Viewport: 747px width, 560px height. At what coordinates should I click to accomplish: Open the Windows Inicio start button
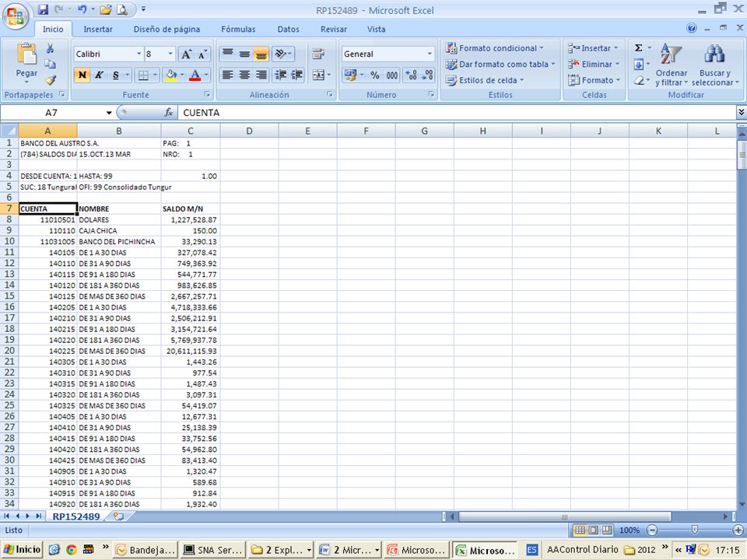click(22, 550)
